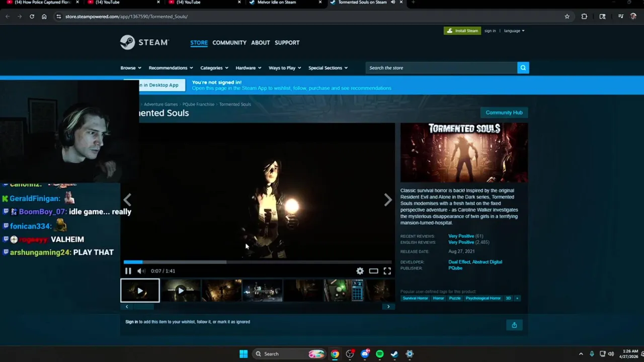Click the share icon button
The image size is (644, 362).
tap(514, 325)
